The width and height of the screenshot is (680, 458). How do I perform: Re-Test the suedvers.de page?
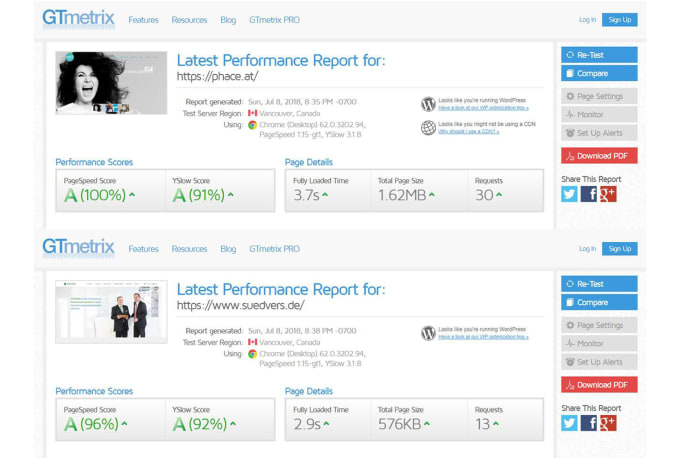click(599, 284)
